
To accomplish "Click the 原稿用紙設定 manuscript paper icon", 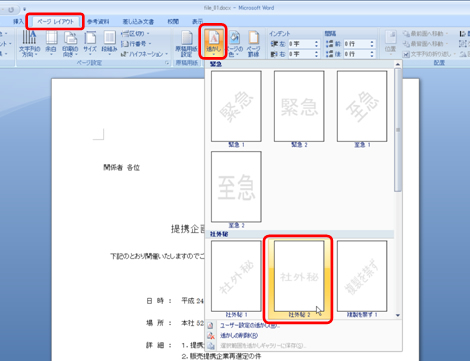I will 187,43.
